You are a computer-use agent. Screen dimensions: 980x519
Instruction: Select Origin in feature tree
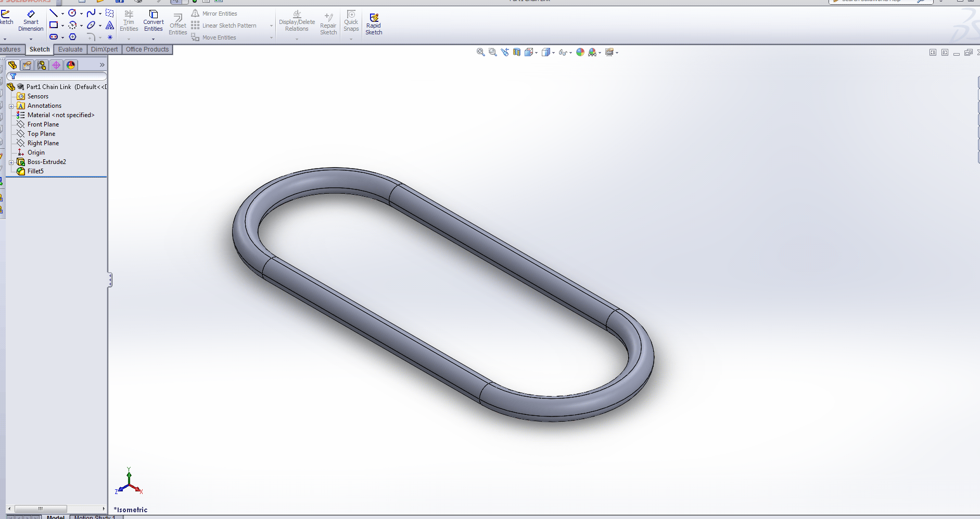coord(31,153)
